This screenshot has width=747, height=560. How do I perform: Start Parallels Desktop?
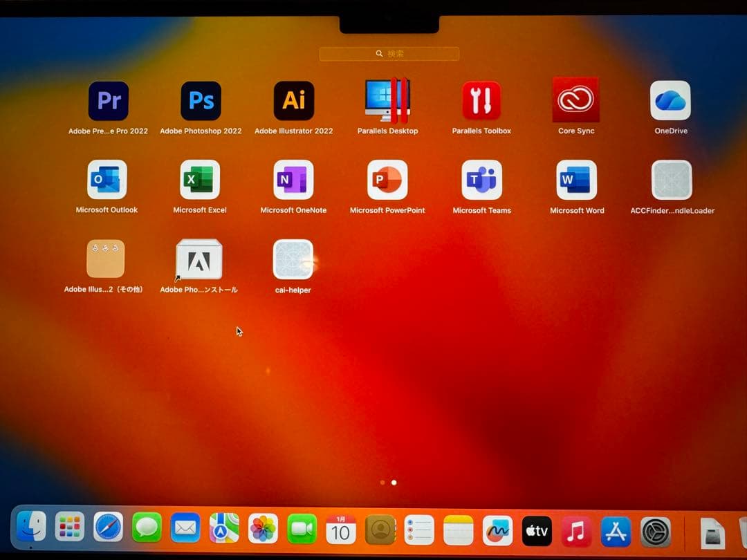point(387,100)
